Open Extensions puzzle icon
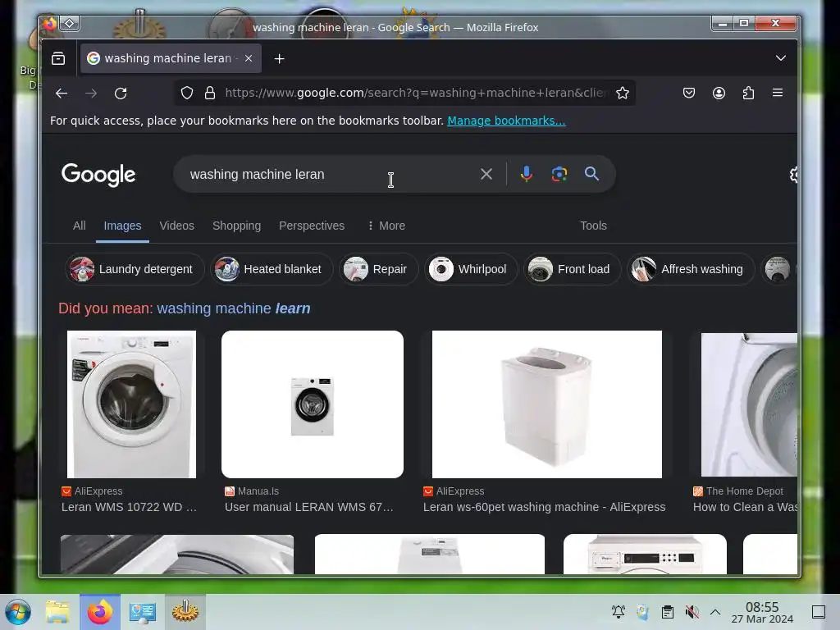This screenshot has width=840, height=630. (x=748, y=93)
